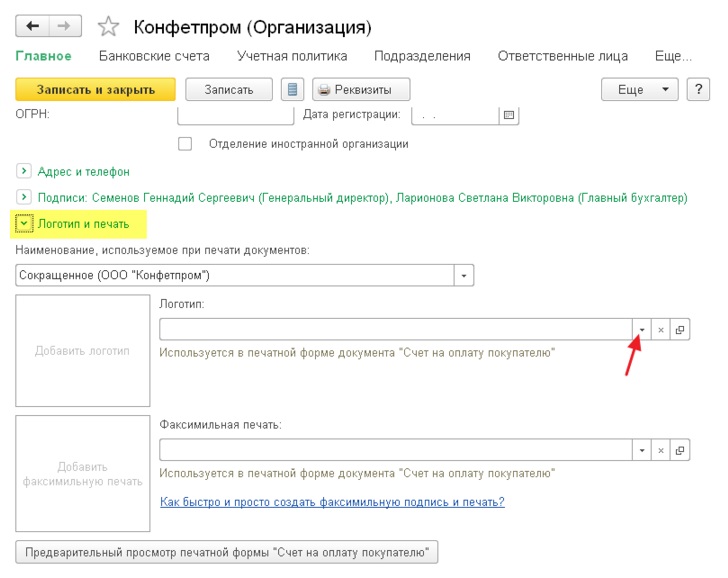This screenshot has width=728, height=578.
Task: Click the question mark help button
Action: point(698,89)
